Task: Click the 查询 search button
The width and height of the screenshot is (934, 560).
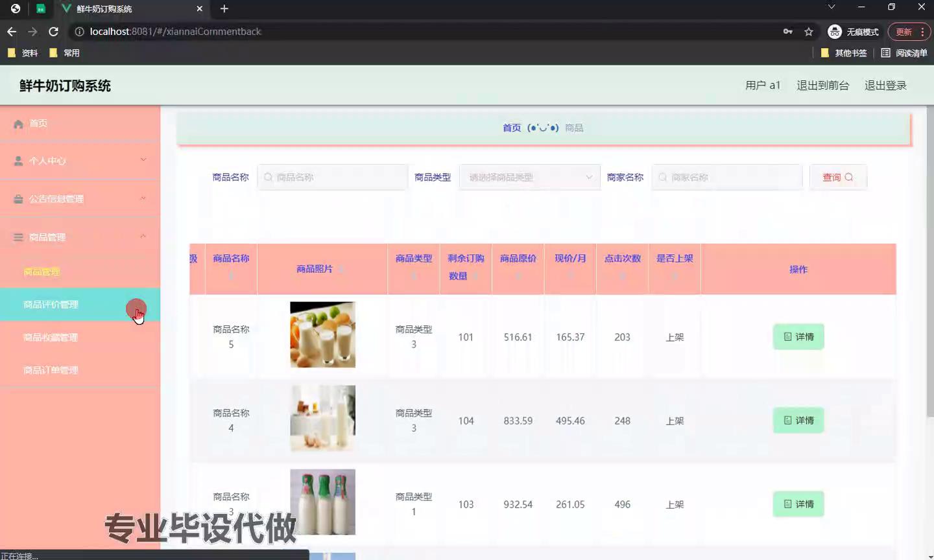Action: pyautogui.click(x=837, y=177)
